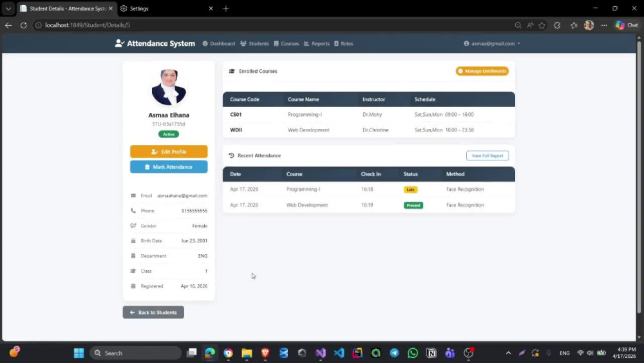This screenshot has width=644, height=363.
Task: Open Google Chrome from taskbar
Action: point(229,353)
